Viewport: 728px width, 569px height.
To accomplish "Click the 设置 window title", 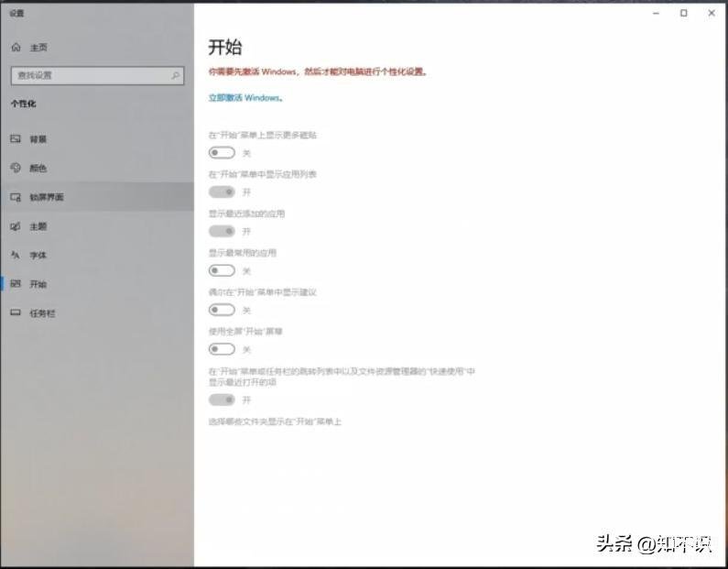I will [x=16, y=14].
